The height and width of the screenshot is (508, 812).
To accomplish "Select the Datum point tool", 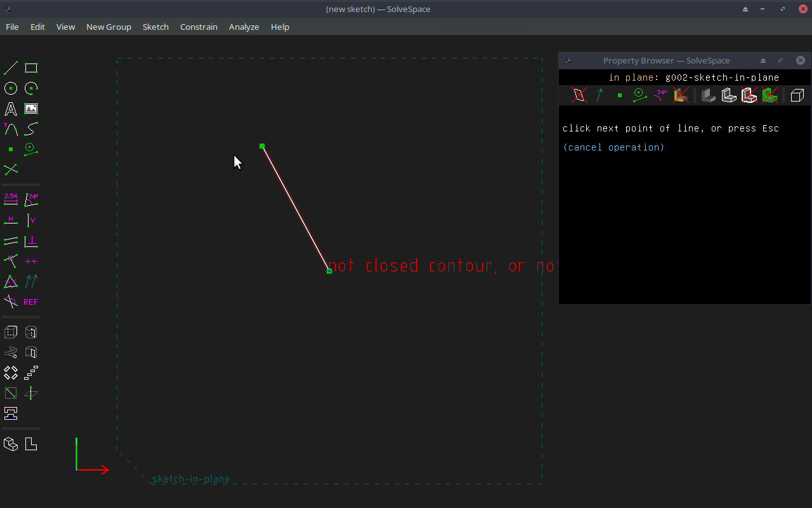I will [10, 149].
